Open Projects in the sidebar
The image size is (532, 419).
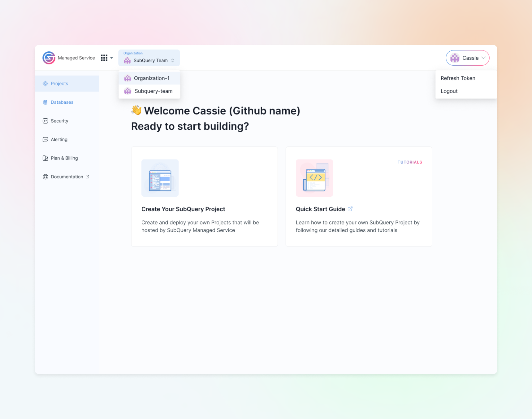[x=67, y=84]
